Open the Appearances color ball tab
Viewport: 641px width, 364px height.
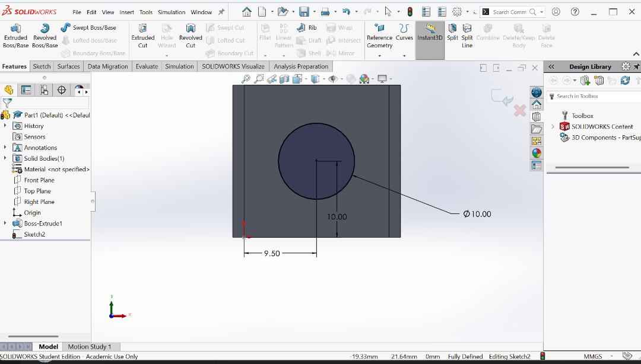537,153
